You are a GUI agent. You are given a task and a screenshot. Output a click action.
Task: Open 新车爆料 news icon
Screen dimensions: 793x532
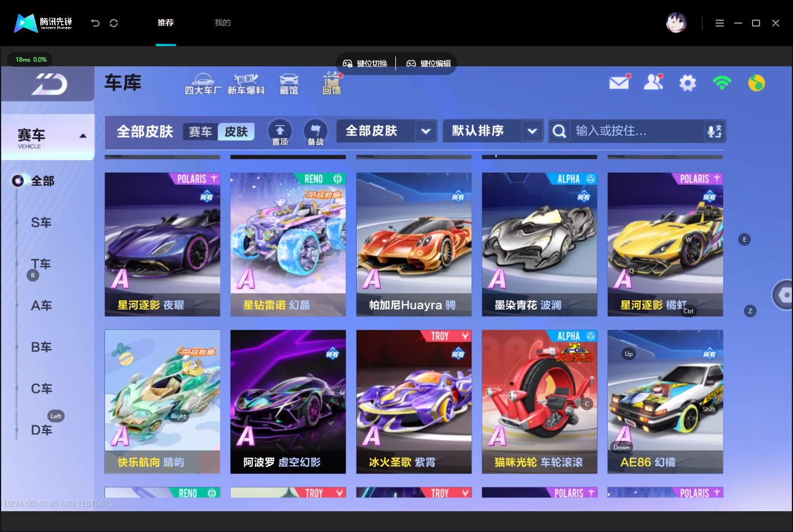[246, 84]
